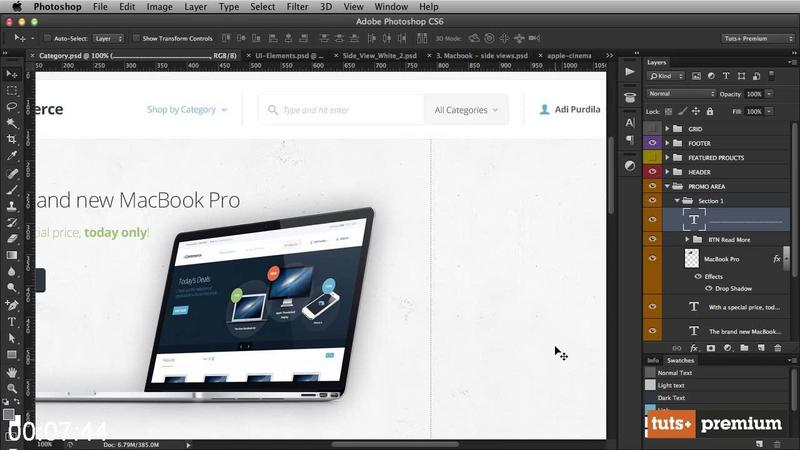Expand the BTN Read More group
The width and height of the screenshot is (800, 450).
pyautogui.click(x=687, y=239)
